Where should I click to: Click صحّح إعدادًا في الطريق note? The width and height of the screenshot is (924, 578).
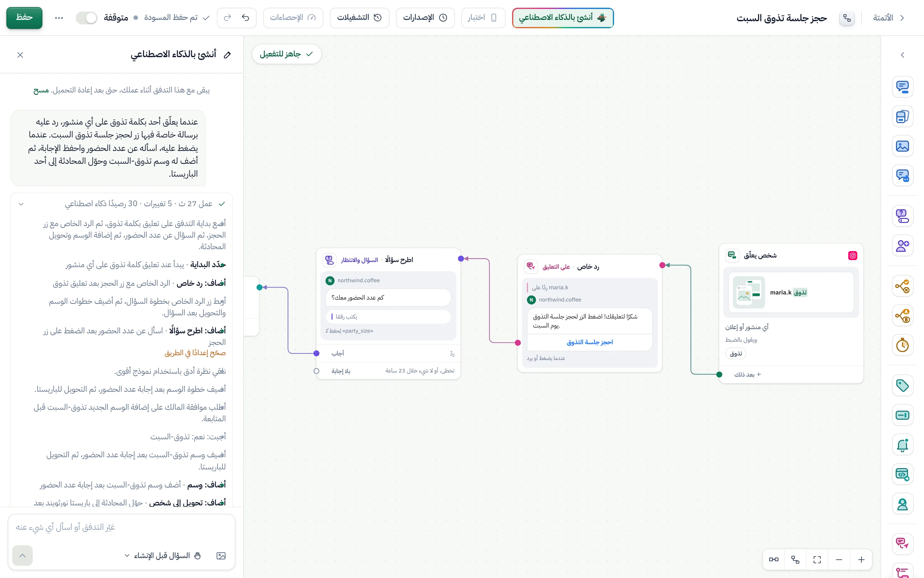195,353
